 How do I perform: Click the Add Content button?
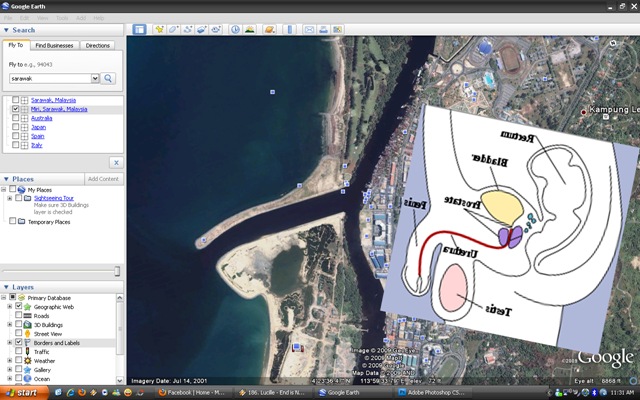point(103,179)
